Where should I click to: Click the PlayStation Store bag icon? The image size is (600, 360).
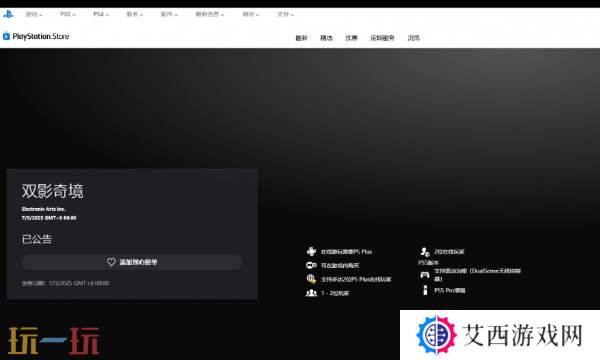pyautogui.click(x=6, y=36)
